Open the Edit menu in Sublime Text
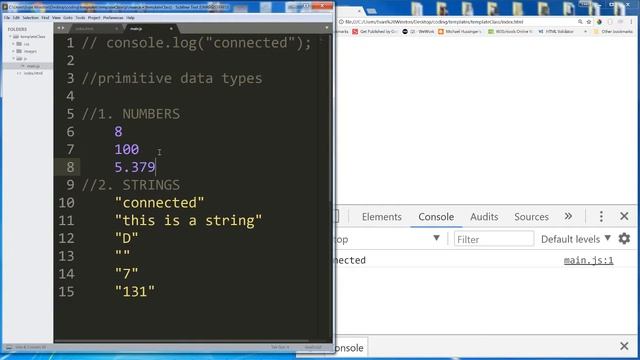 [16, 18]
